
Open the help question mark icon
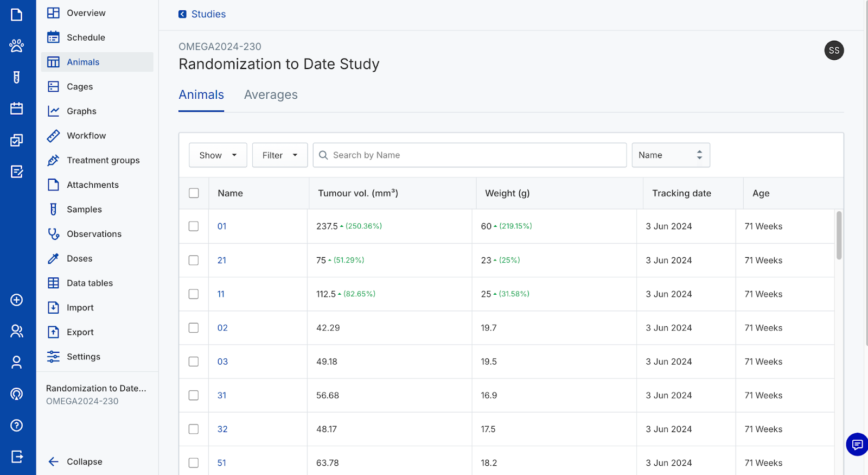tap(17, 426)
